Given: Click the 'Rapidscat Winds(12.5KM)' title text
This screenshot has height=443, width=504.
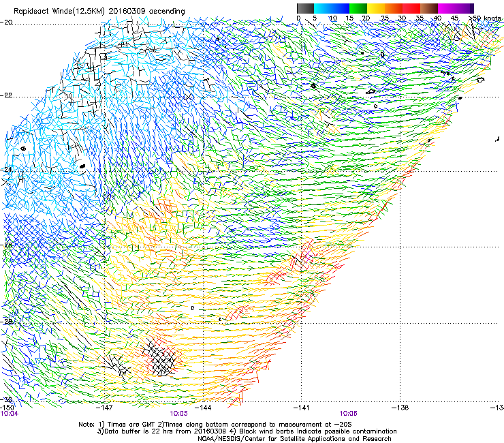Looking at the screenshot, I should coord(59,12).
